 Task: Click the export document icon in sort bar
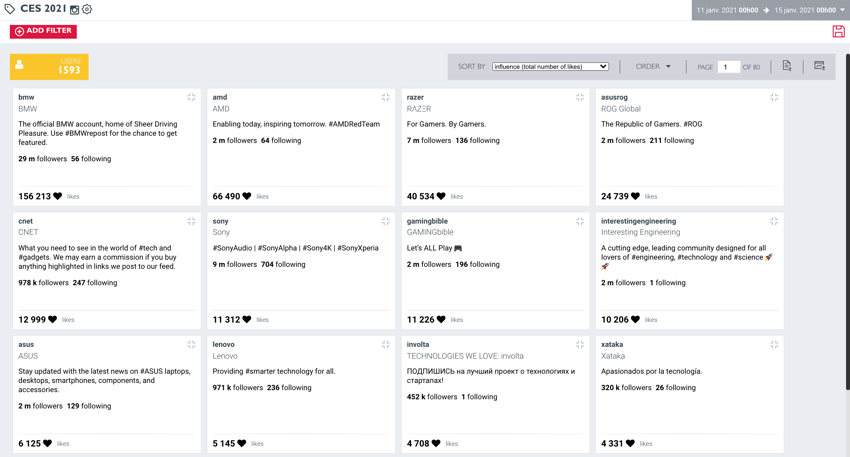coord(787,66)
